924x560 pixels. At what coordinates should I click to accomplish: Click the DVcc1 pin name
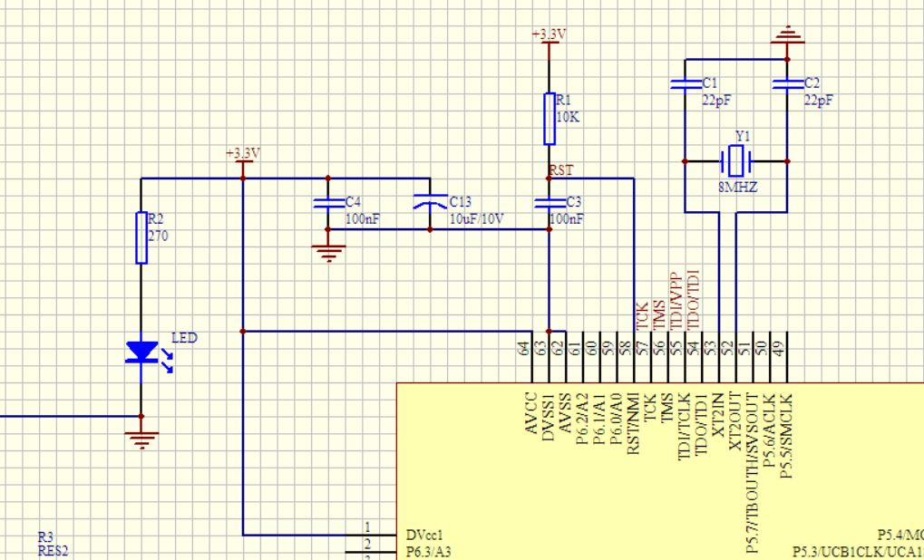point(424,536)
